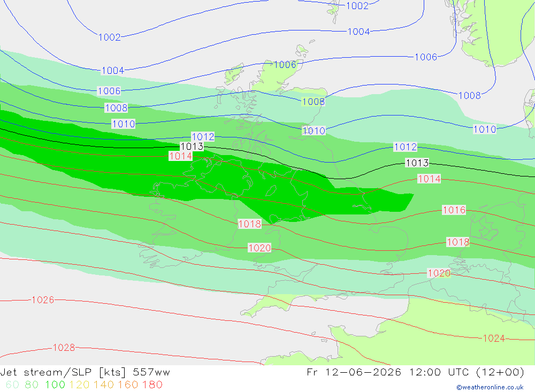Image resolution: width=535 pixels, height=392 pixels.
Task: Click the top 1002 isobar label
Action: 357,6
